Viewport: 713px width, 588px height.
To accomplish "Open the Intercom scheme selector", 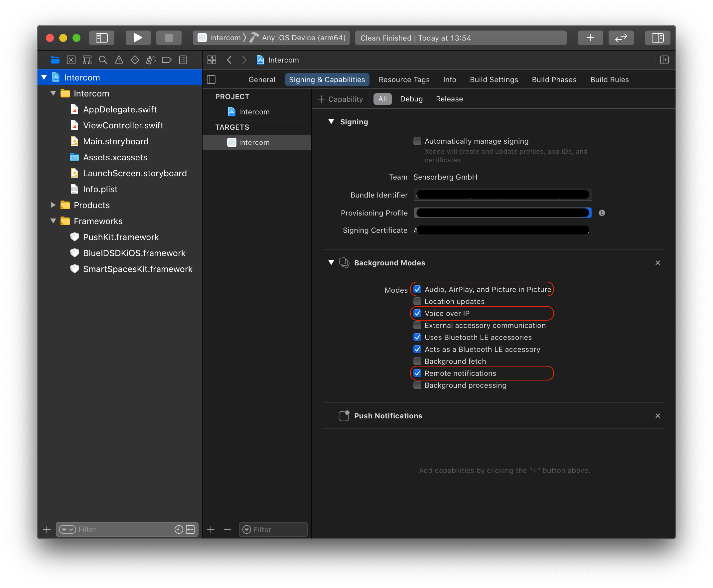I will (x=222, y=38).
